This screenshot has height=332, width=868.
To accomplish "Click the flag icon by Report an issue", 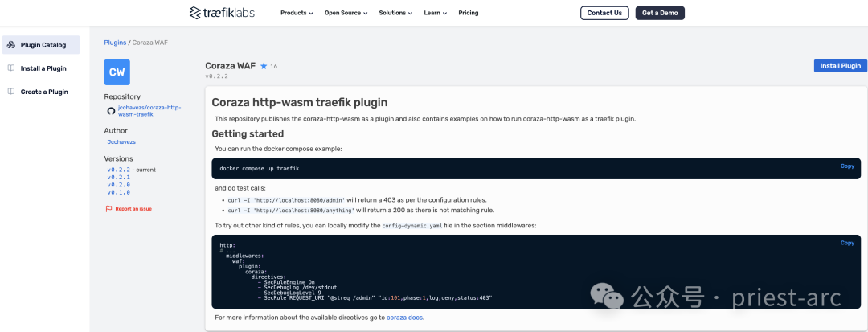I will tap(108, 209).
